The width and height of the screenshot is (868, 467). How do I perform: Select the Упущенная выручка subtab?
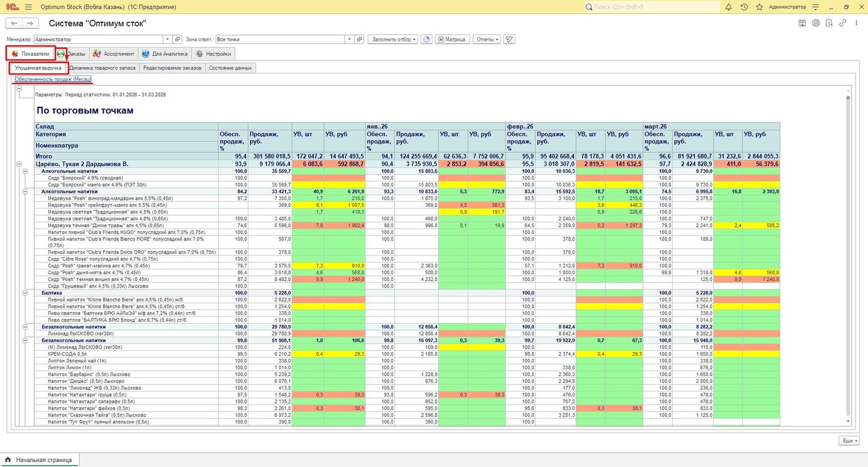pyautogui.click(x=38, y=68)
